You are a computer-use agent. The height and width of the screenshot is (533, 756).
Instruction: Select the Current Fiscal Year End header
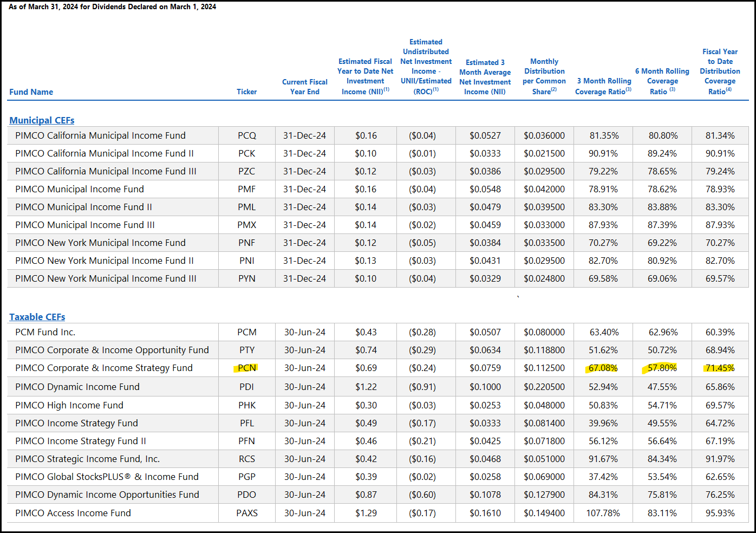click(305, 87)
